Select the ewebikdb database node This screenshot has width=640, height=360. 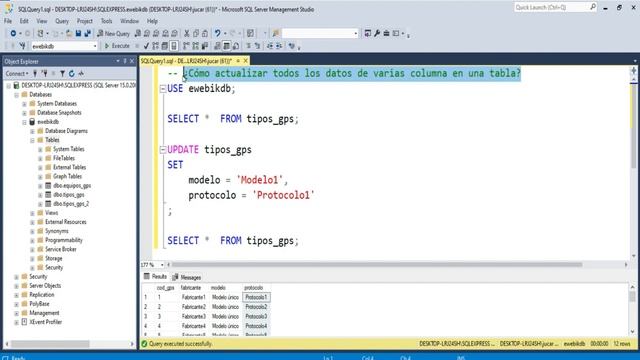[48, 122]
